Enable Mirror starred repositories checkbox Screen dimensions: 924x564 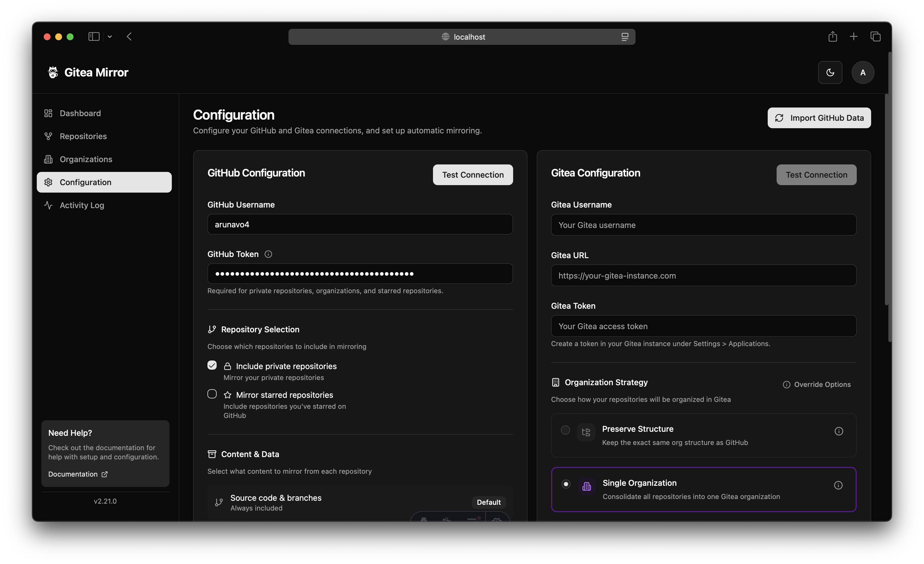pyautogui.click(x=212, y=394)
